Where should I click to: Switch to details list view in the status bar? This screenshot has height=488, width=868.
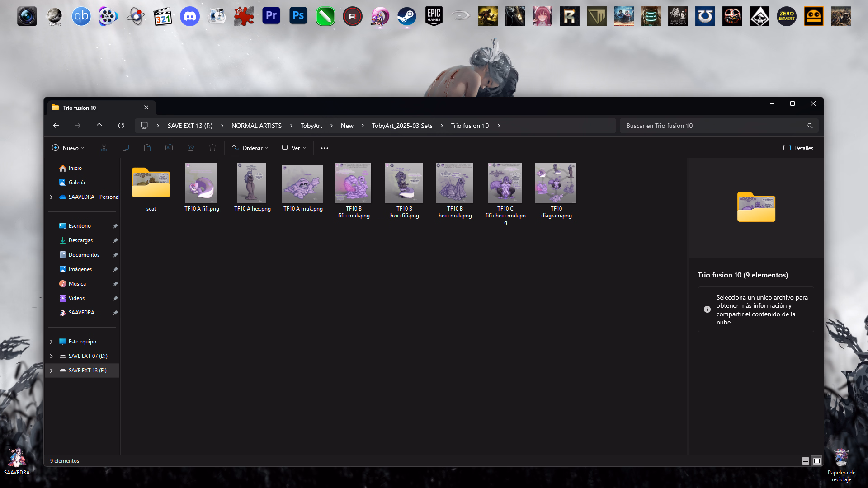click(806, 461)
